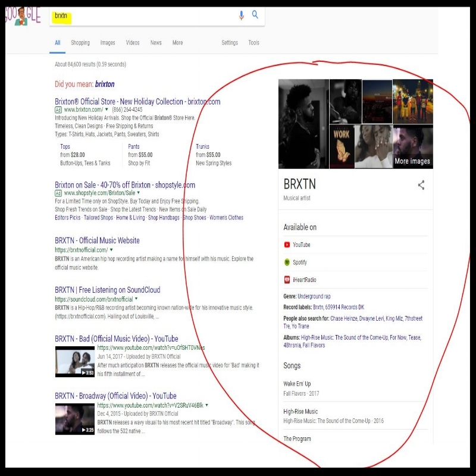Viewport: 476px width, 476px height.
Task: Click the YouTube label under Available on
Action: tap(302, 245)
